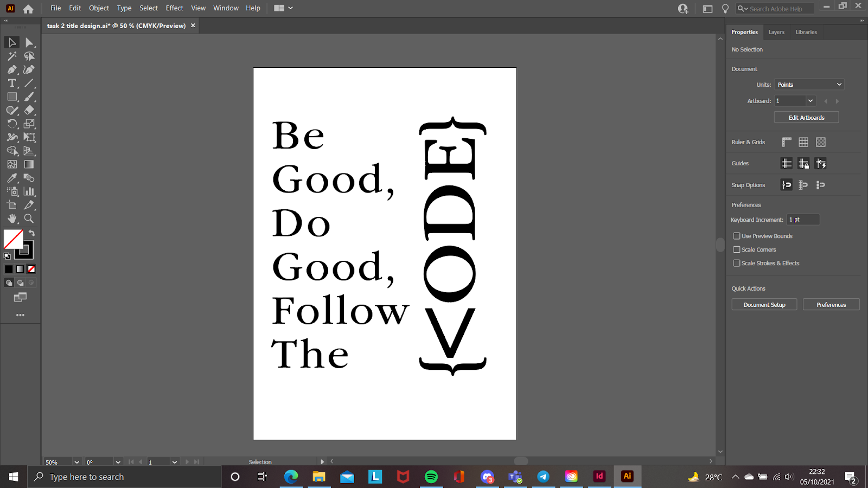868x488 pixels.
Task: Open the Type menu
Action: click(124, 8)
